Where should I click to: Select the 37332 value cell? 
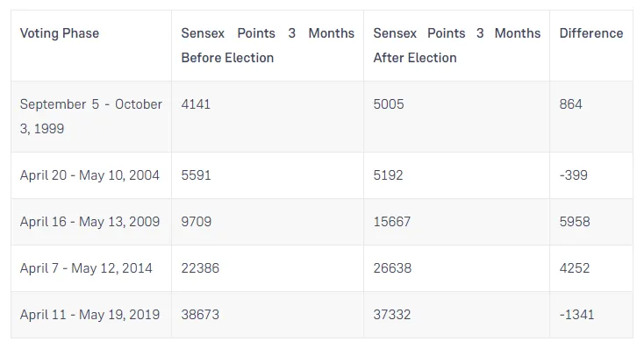(x=392, y=315)
